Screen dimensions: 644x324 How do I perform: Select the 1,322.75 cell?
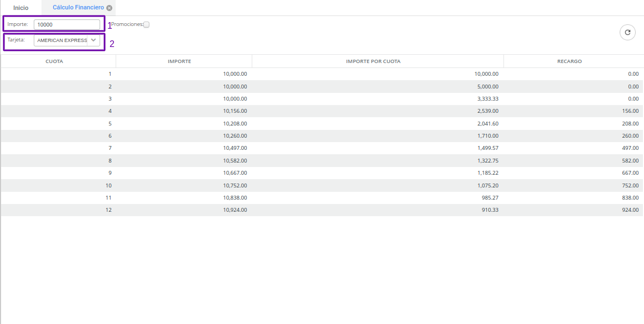point(378,160)
